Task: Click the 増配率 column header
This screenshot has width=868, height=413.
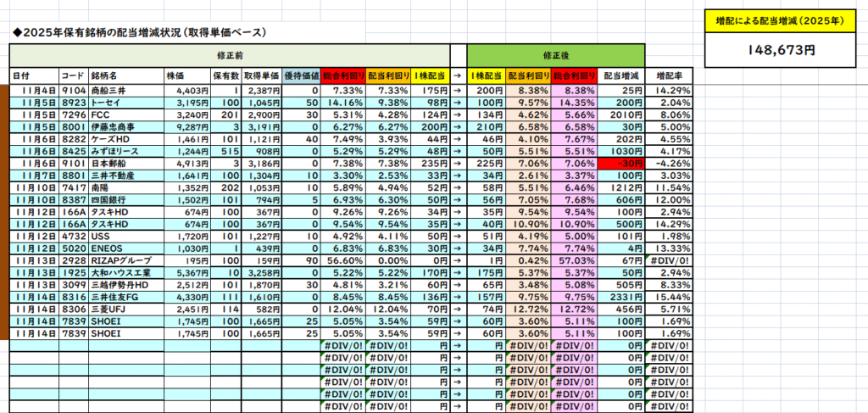Action: click(x=670, y=75)
